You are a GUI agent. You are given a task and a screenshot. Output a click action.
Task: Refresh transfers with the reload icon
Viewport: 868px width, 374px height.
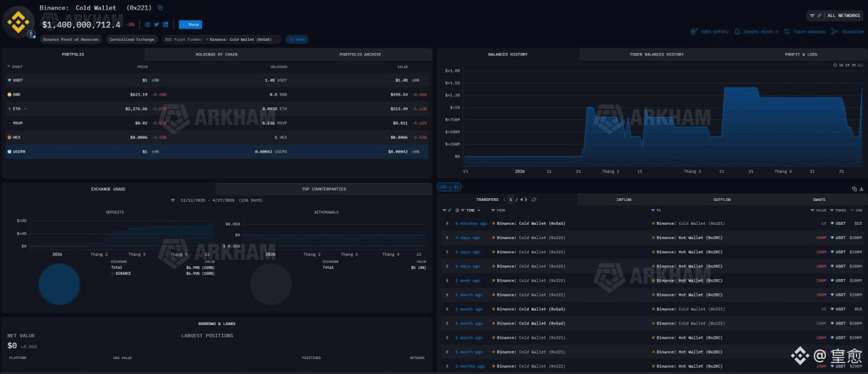[534, 200]
